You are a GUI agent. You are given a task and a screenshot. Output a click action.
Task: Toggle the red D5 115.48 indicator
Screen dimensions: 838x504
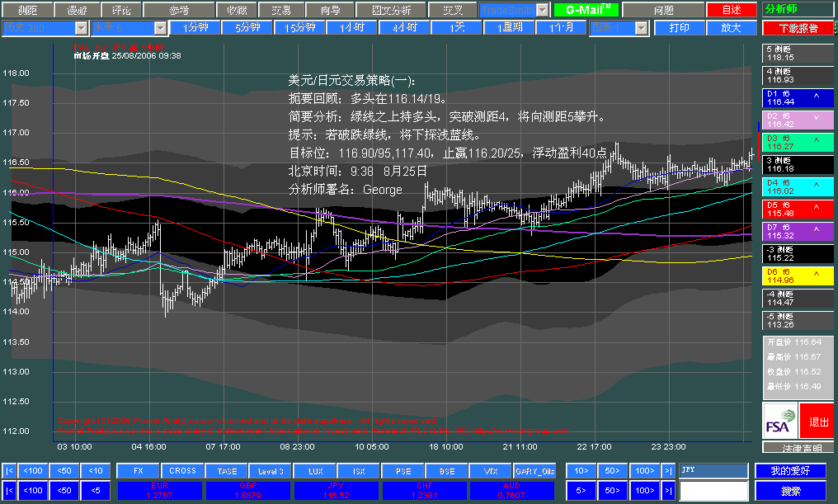coord(798,210)
